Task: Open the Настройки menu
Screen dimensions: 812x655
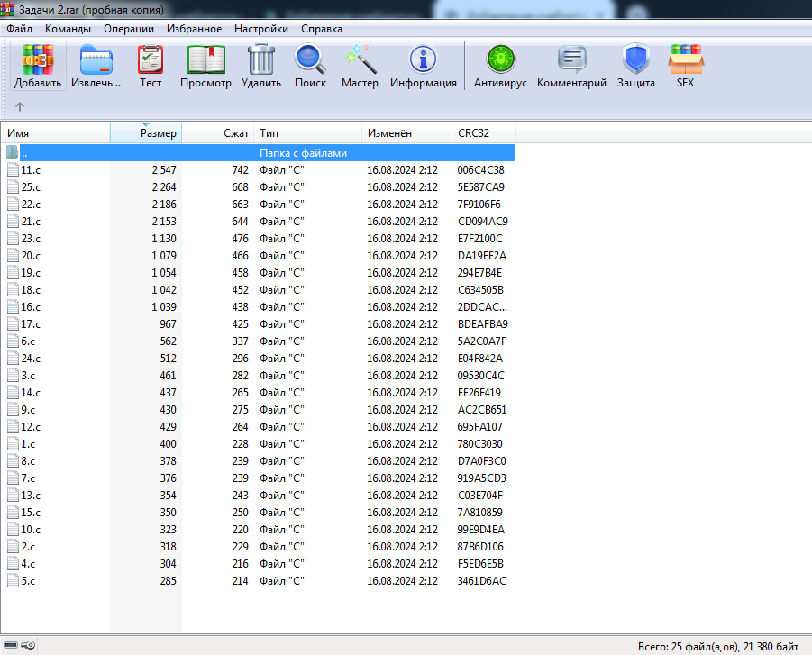Action: tap(260, 29)
